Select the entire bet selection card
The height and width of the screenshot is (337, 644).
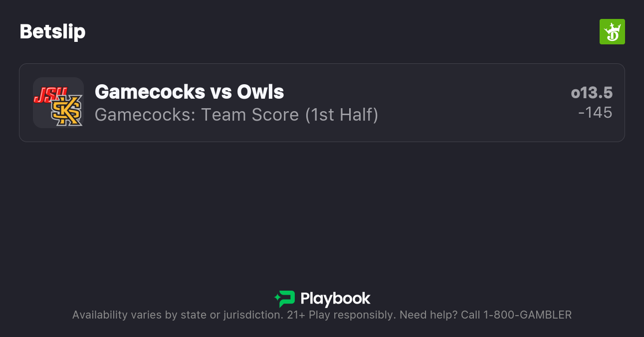(322, 102)
